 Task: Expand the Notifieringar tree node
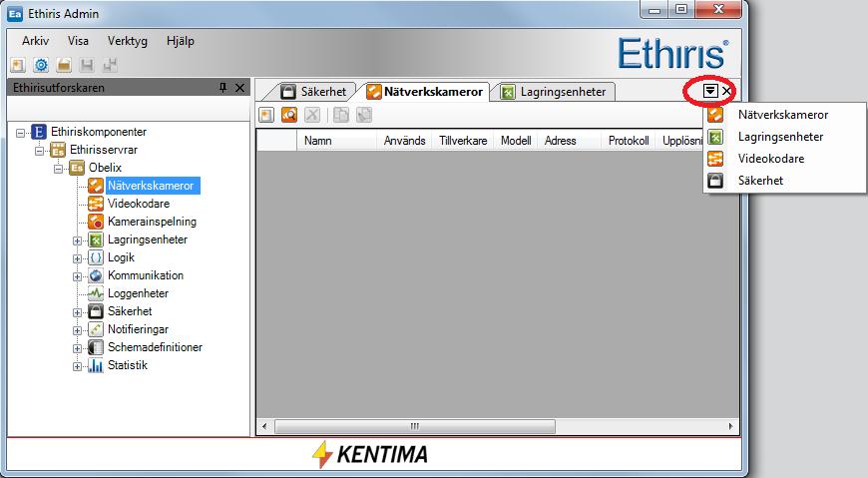(x=77, y=330)
